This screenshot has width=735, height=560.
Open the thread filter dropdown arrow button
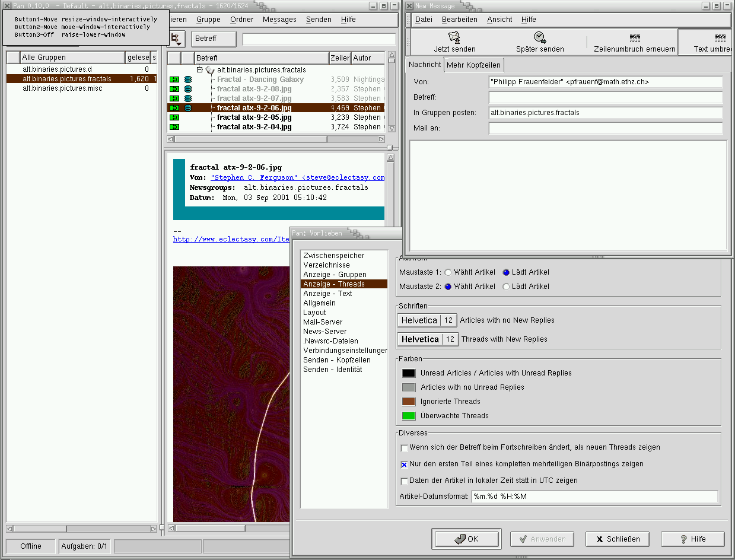[x=176, y=39]
